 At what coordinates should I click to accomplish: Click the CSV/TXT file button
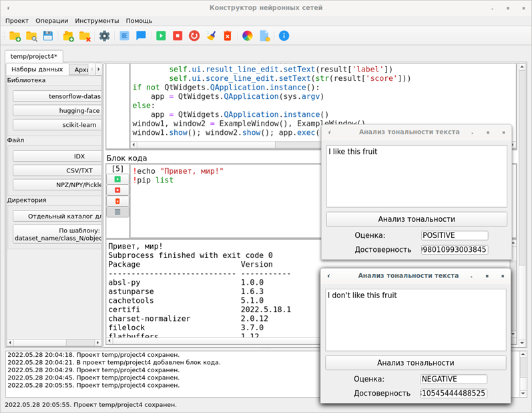[x=57, y=170]
